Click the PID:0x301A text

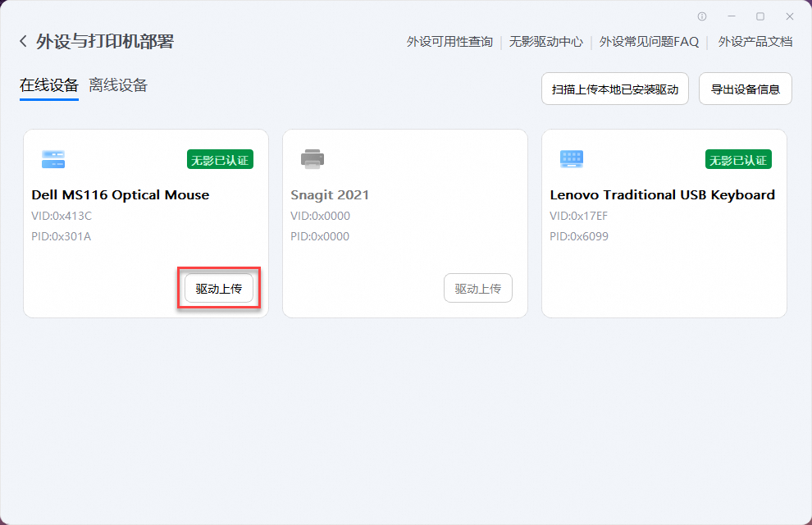(x=62, y=236)
